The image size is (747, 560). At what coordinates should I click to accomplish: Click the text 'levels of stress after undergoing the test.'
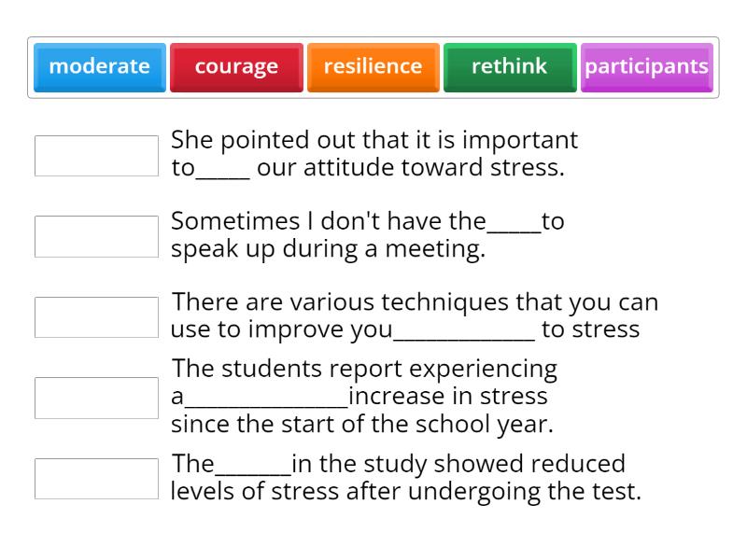[405, 492]
